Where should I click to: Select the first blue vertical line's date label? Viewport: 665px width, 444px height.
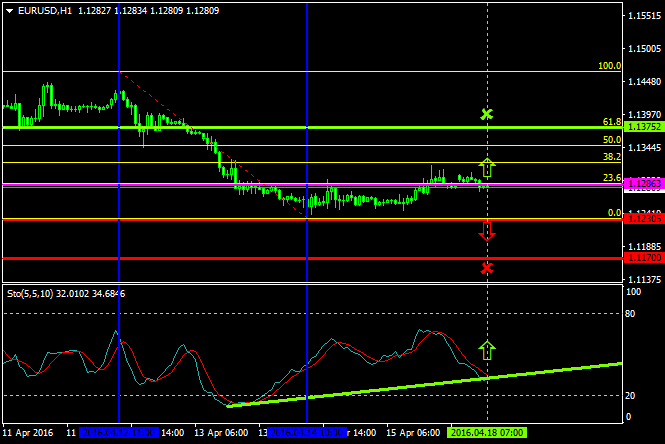(x=118, y=433)
